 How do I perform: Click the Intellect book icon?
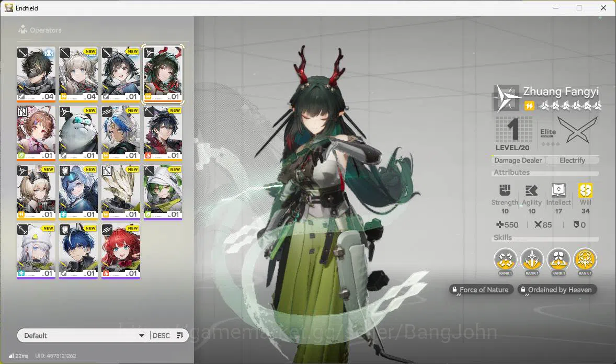click(x=558, y=190)
